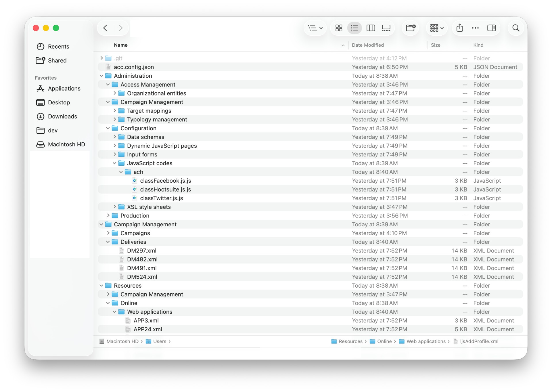Expand the Production folder

108,215
